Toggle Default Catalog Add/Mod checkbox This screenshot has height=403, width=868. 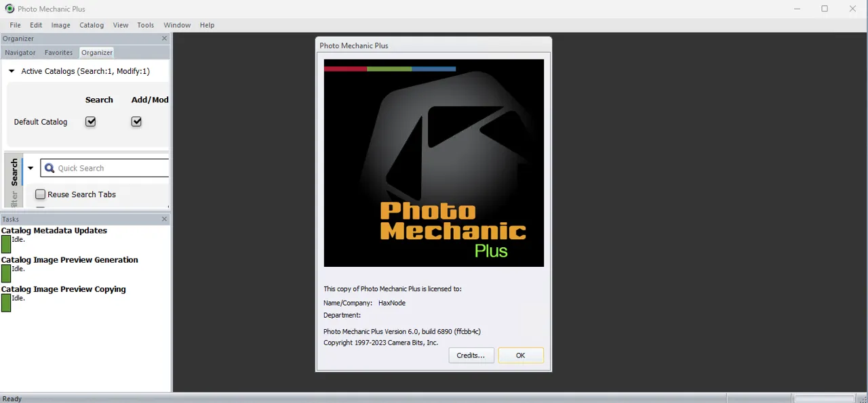coord(136,122)
